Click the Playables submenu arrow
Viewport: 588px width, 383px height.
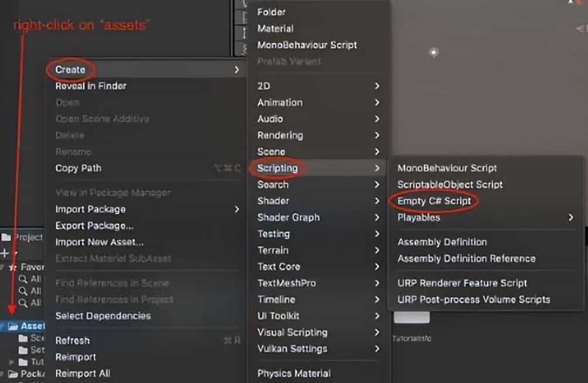tap(570, 217)
